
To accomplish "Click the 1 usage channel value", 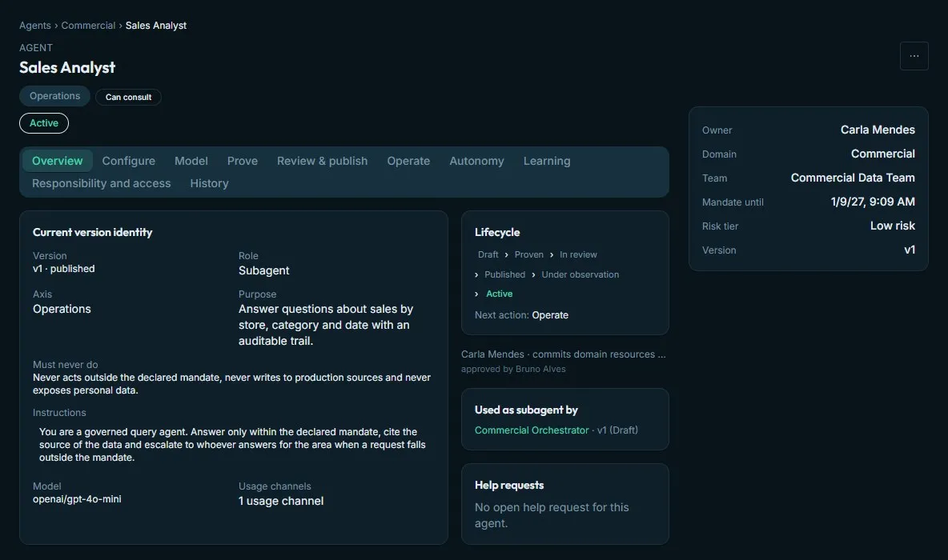I will click(x=281, y=501).
